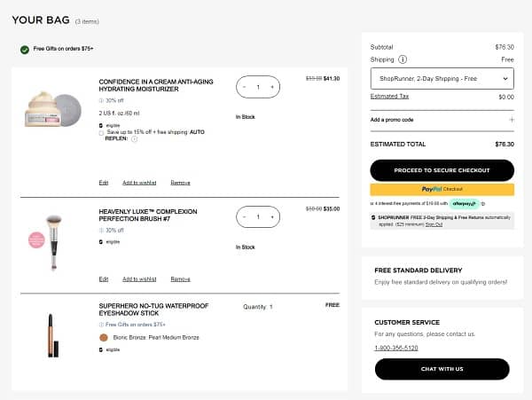
Task: Click Proceed to Secure Checkout
Action: point(441,170)
